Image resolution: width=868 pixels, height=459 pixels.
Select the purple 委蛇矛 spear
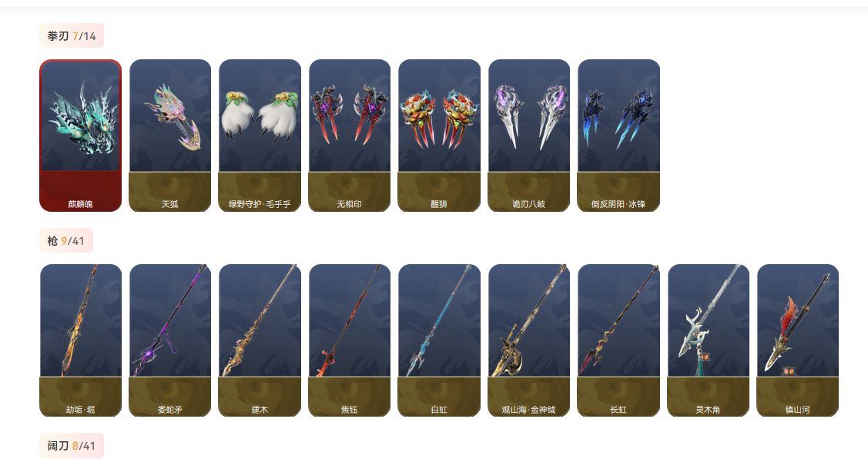[170, 340]
